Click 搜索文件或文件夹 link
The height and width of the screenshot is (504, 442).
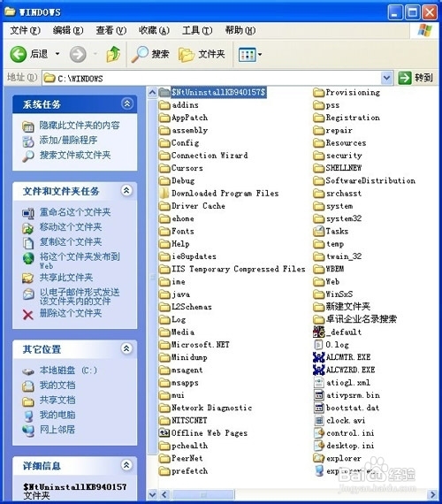pyautogui.click(x=75, y=156)
